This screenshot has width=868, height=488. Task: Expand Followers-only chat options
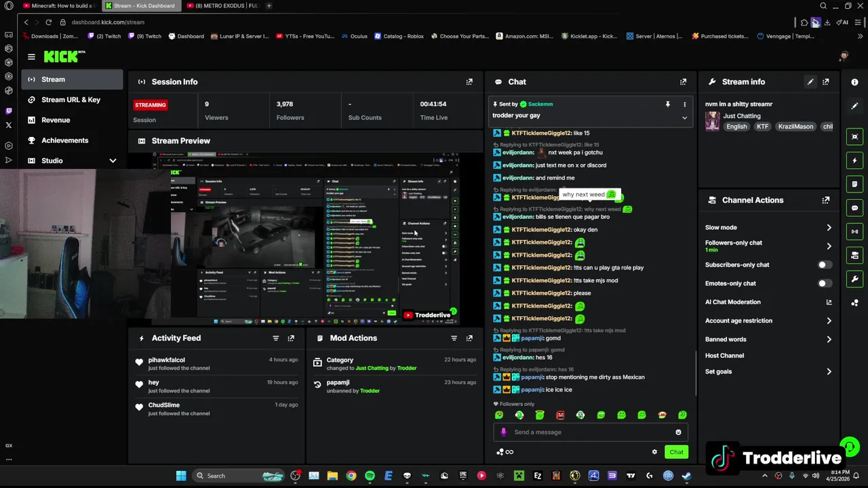tap(829, 246)
